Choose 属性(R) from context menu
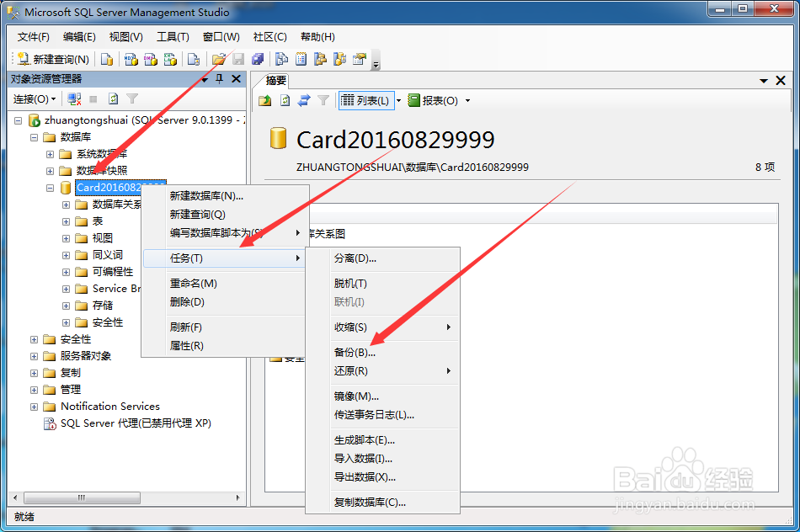Image resolution: width=800 pixels, height=532 pixels. pos(225,346)
